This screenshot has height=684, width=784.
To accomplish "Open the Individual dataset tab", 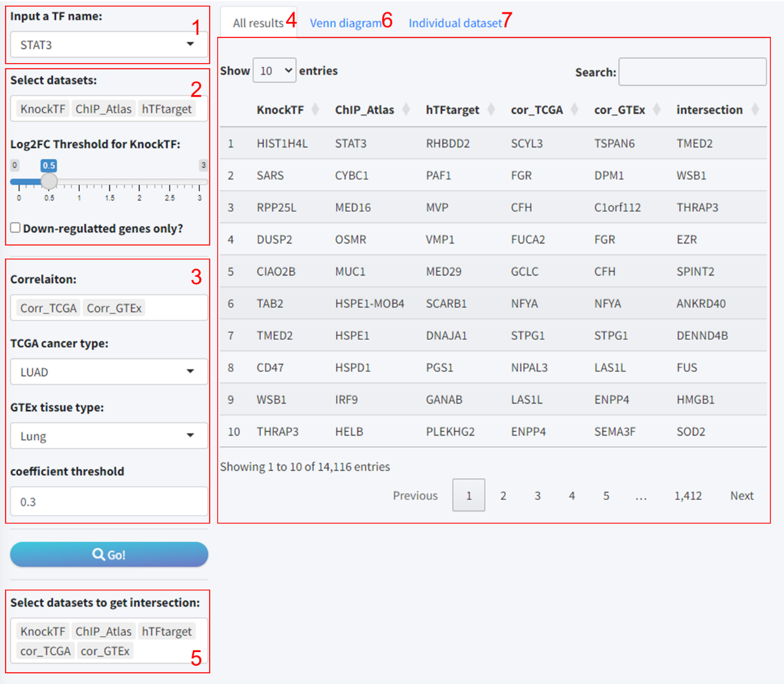I will pyautogui.click(x=455, y=23).
